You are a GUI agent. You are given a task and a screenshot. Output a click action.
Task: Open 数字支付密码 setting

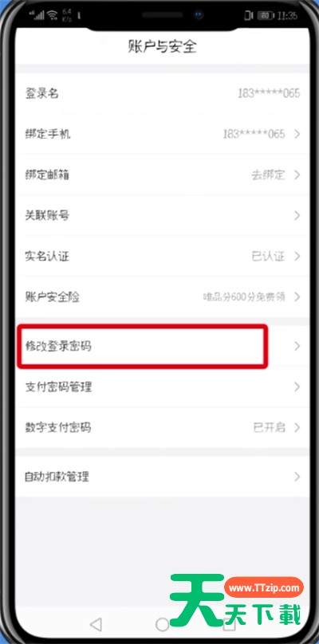(163, 427)
